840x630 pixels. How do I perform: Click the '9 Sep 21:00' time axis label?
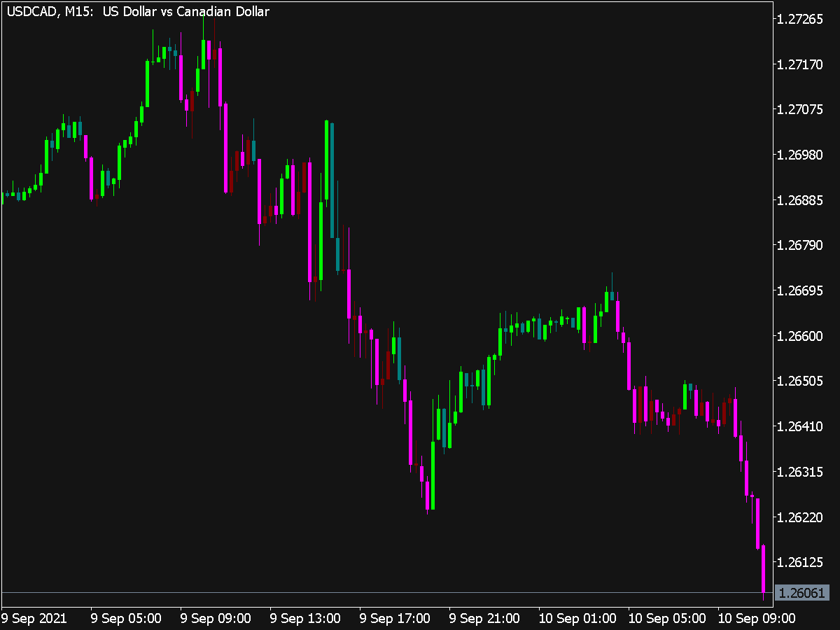point(484,619)
